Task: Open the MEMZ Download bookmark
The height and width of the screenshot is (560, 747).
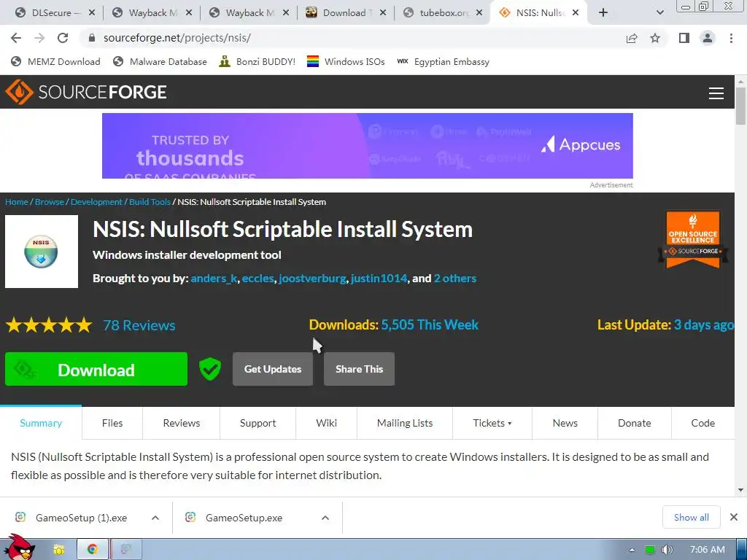Action: [x=55, y=62]
